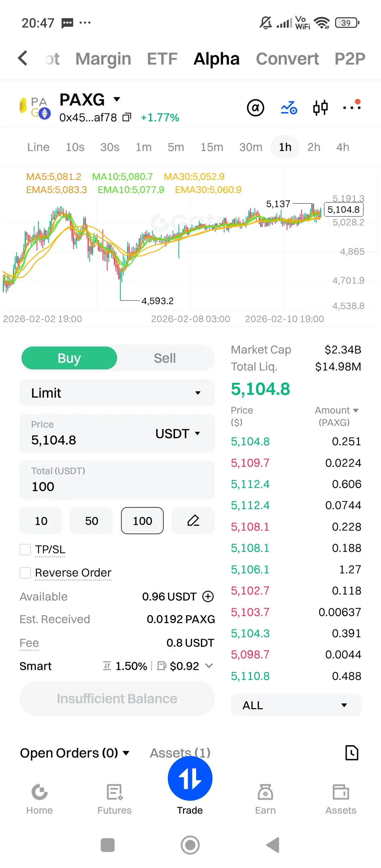Edit the Price input field

pos(117,433)
